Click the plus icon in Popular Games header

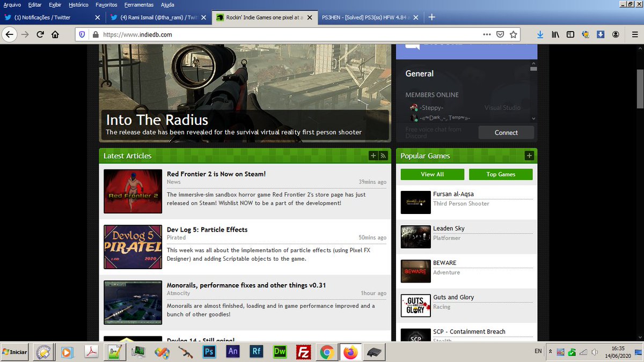point(530,156)
